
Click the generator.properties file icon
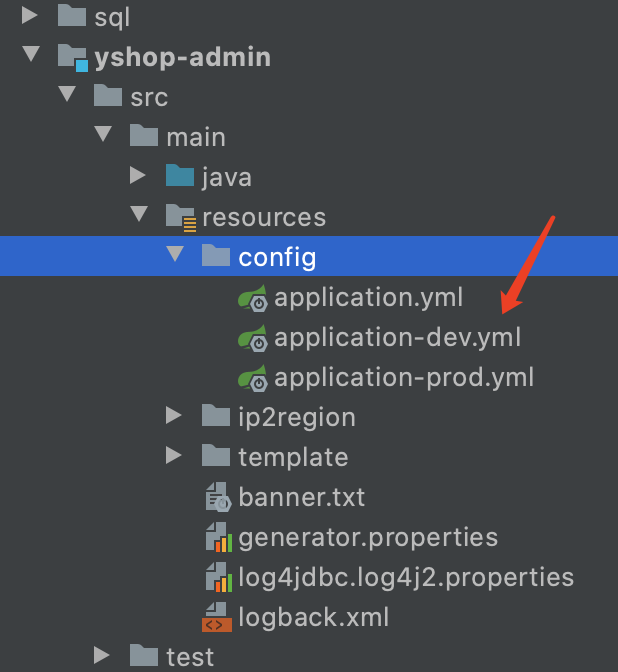pyautogui.click(x=219, y=537)
